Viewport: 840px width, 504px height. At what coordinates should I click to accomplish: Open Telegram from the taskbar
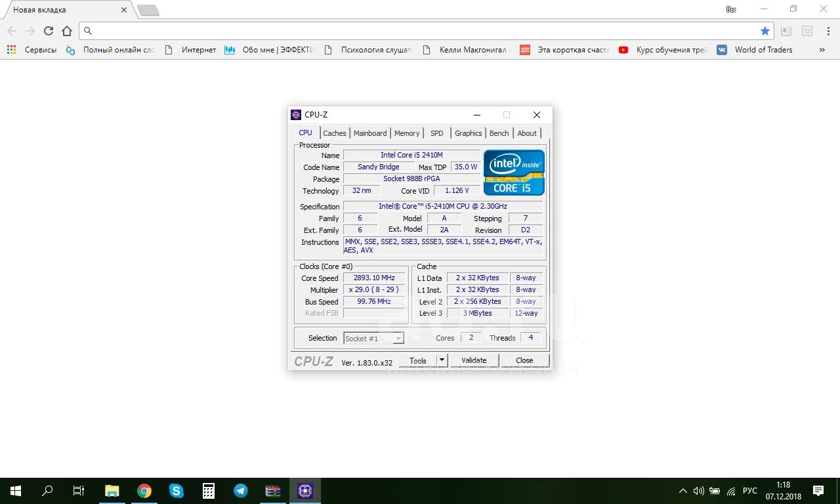click(241, 491)
